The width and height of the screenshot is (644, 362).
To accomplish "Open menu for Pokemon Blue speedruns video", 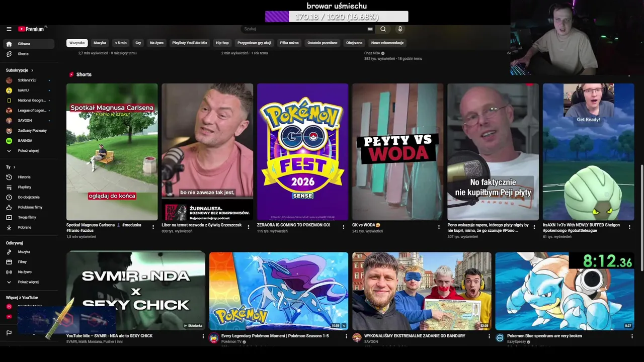I will click(x=631, y=336).
